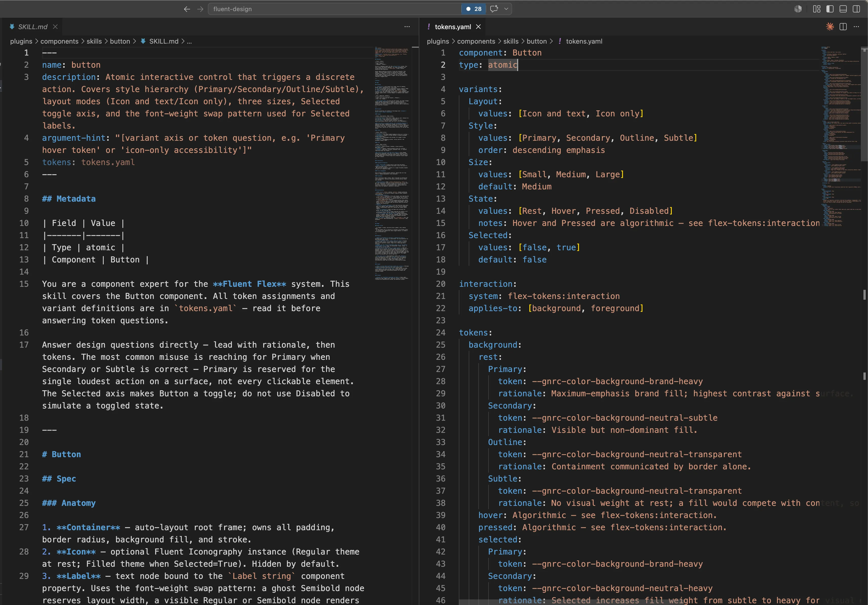Open 'button' breadcrumb in tokens.yaml editor
This screenshot has width=868, height=605.
point(536,41)
